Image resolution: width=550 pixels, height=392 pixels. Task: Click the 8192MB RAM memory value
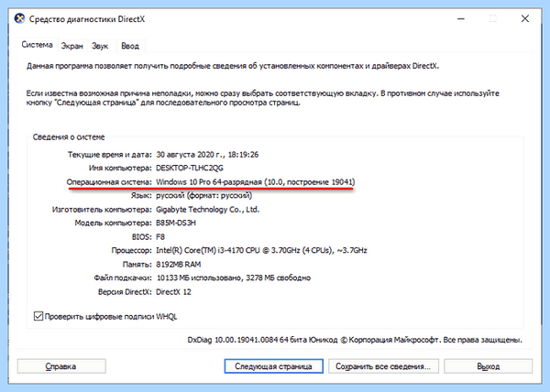[x=178, y=264]
